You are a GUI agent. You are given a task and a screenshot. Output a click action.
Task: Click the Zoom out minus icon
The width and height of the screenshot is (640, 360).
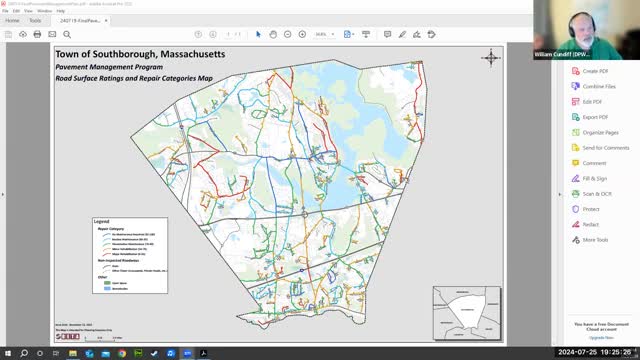(x=288, y=34)
